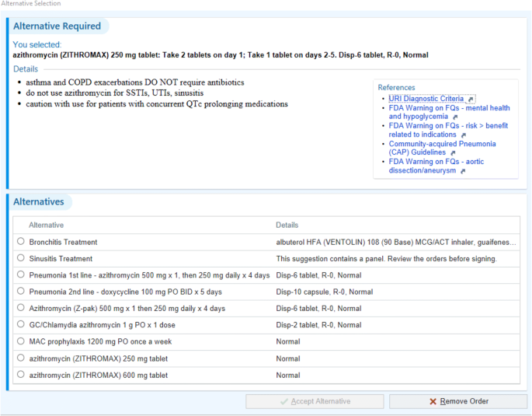The width and height of the screenshot is (532, 416).
Task: Click external link icon after hypoglycemia reference
Action: [x=455, y=117]
